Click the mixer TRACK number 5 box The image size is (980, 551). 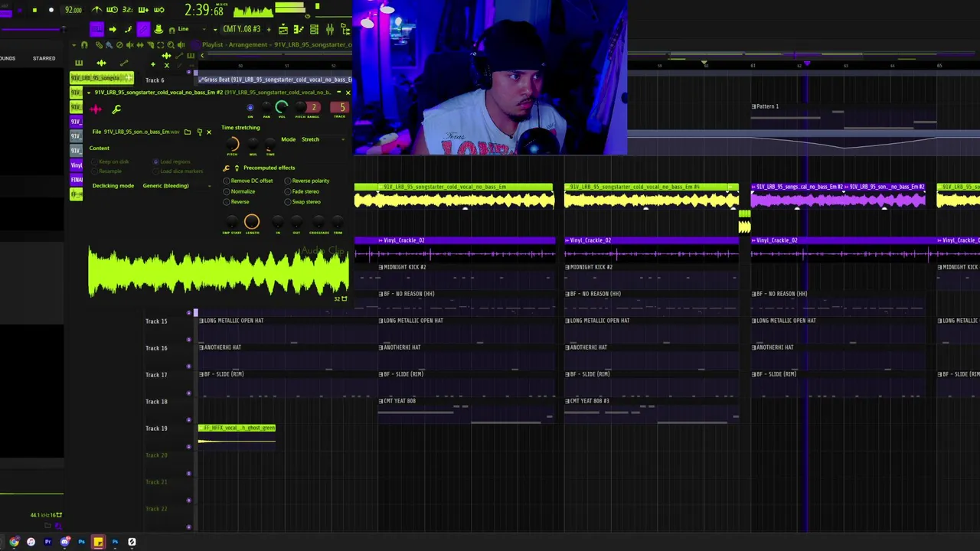click(x=338, y=108)
